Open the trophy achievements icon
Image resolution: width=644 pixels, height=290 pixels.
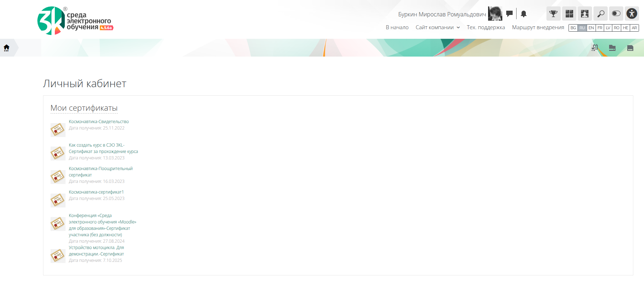(553, 14)
